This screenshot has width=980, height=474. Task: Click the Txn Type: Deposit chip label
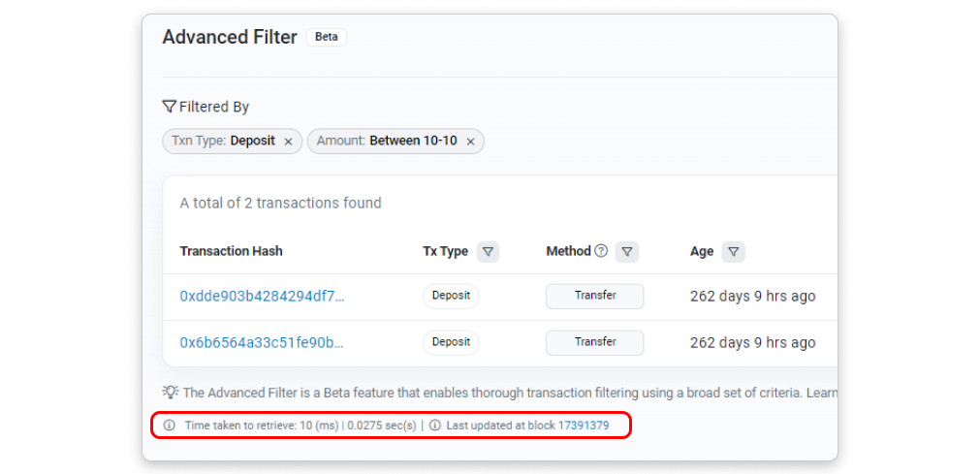pos(223,142)
